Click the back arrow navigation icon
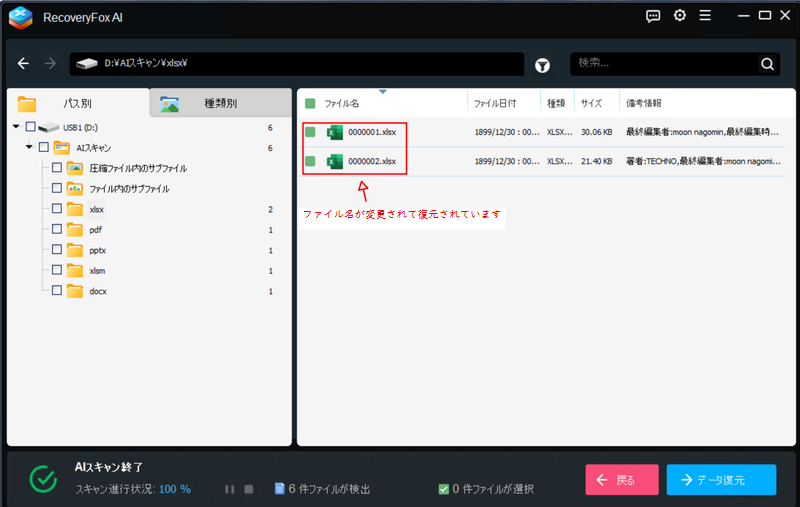Viewport: 800px width, 507px height. [24, 64]
